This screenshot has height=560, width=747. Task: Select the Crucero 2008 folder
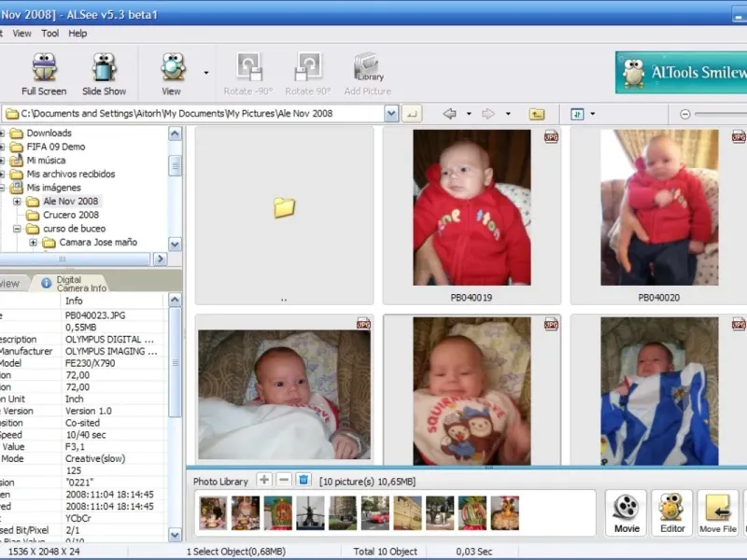coord(70,215)
